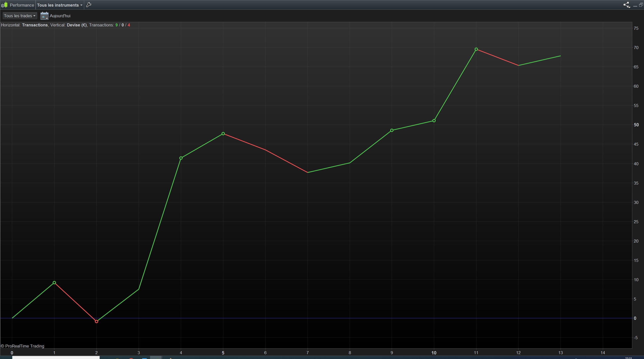Click the ProRealTime Trading copyright text
Viewport: 644px width, 359px height.
(x=23, y=346)
